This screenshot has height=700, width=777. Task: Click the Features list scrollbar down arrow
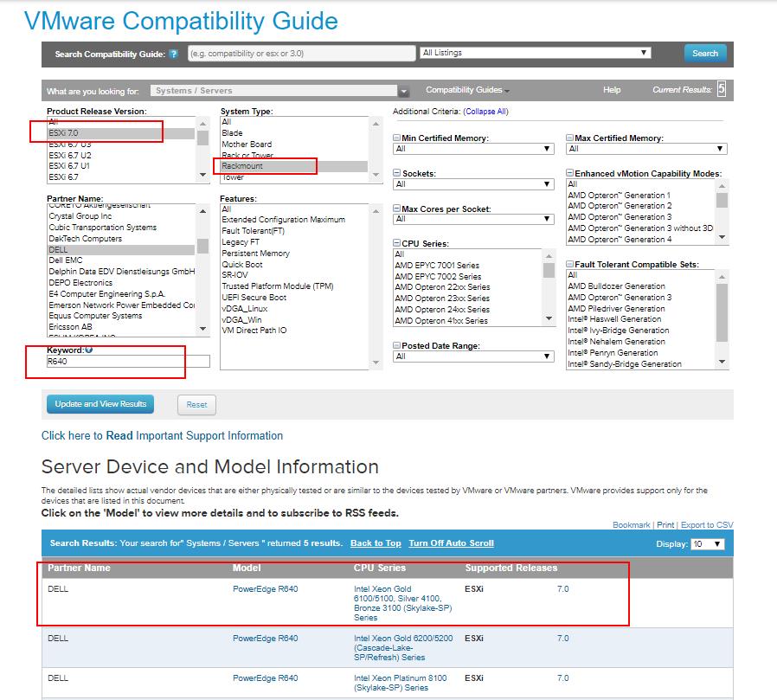click(x=376, y=363)
